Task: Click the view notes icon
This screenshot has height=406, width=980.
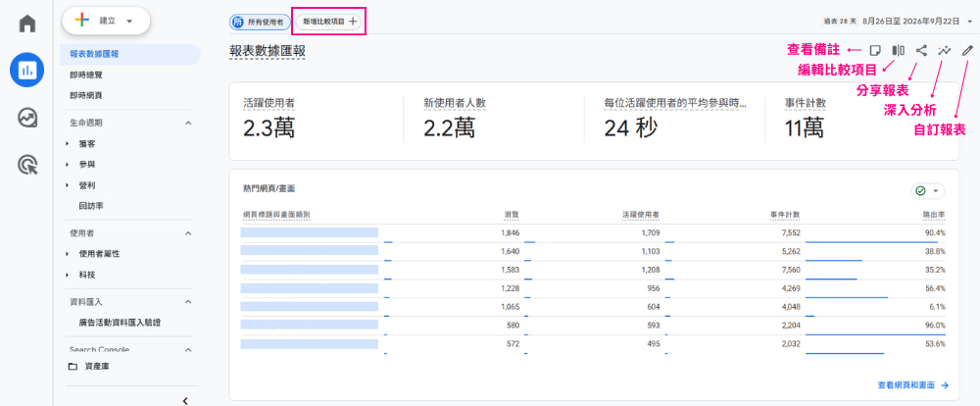Action: pos(875,51)
